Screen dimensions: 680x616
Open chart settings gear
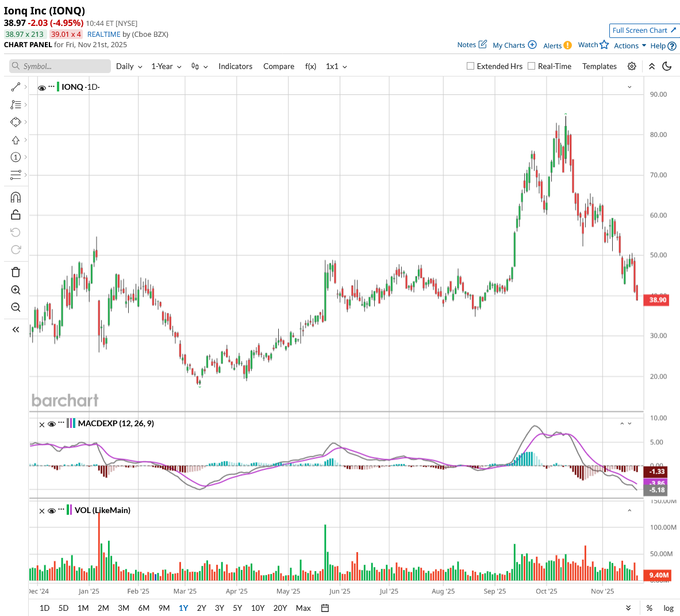pyautogui.click(x=632, y=66)
